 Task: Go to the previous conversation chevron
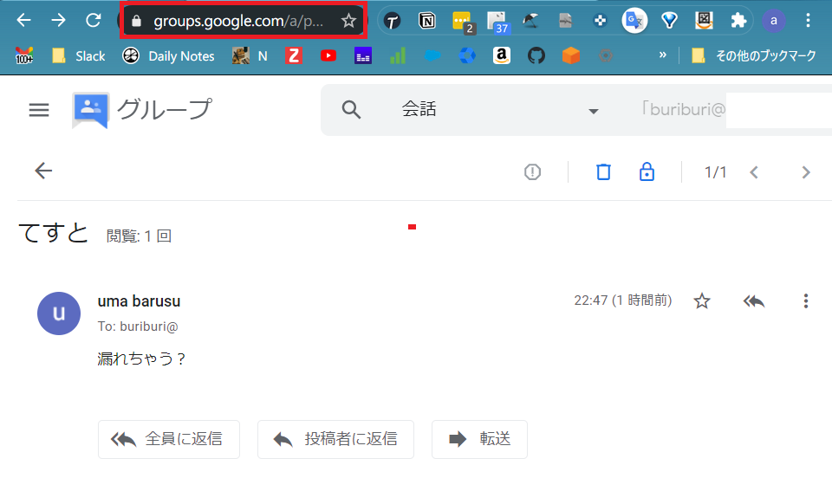754,172
